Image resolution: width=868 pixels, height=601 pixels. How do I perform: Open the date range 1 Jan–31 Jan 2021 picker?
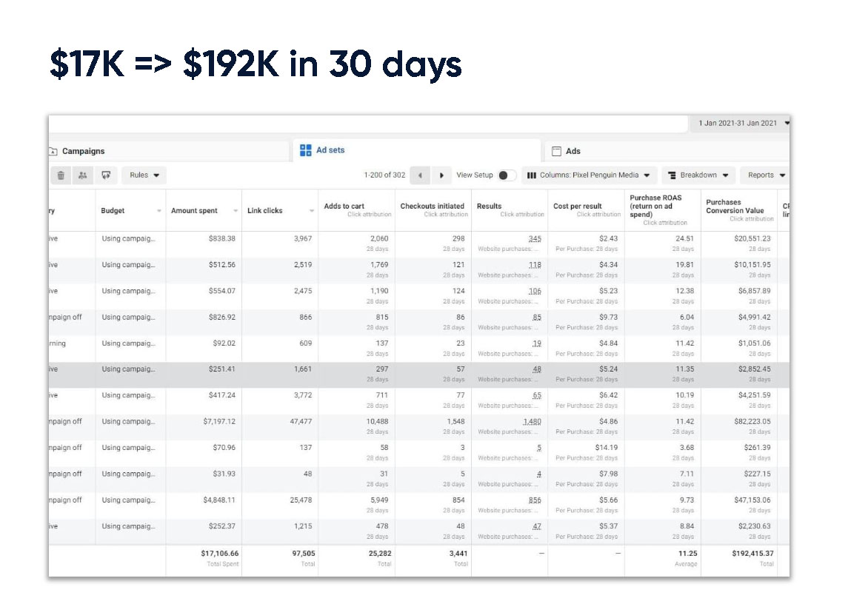point(742,123)
